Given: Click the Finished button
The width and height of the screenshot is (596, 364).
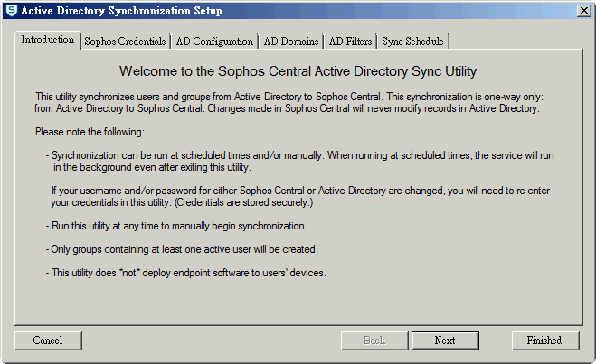Looking at the screenshot, I should point(545,341).
